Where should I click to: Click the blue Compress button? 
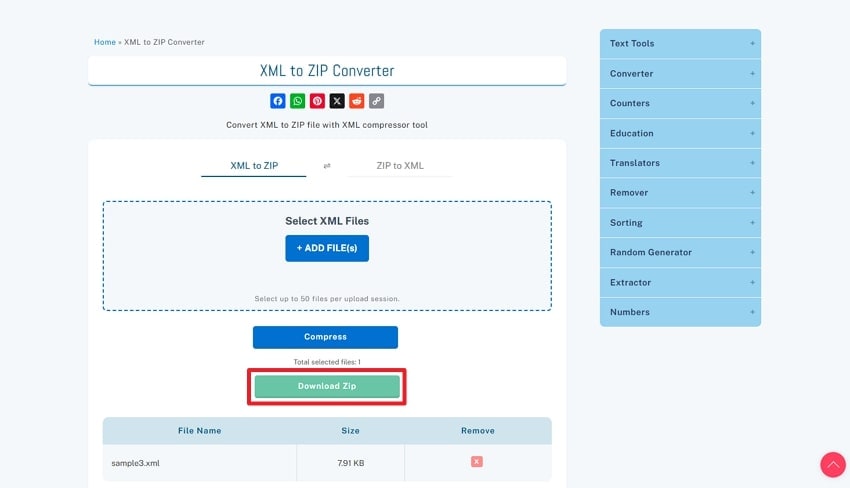click(325, 337)
